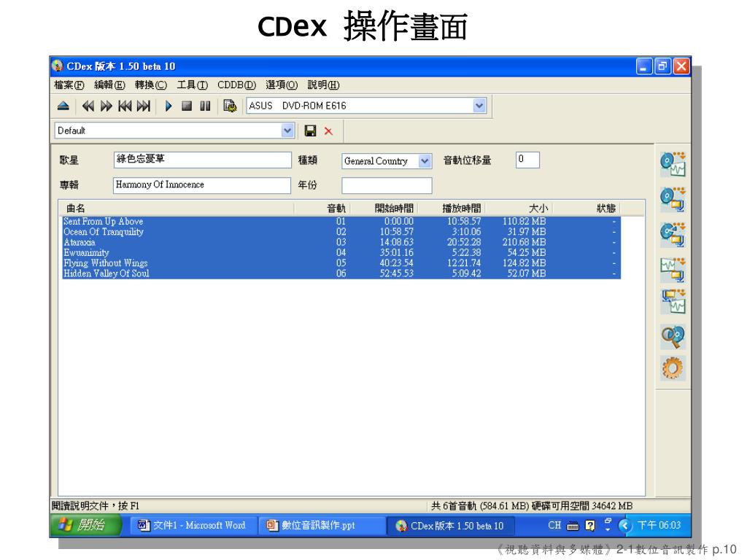Extract CD tracks to compressed audio icon
747x560 pixels.
[x=673, y=200]
